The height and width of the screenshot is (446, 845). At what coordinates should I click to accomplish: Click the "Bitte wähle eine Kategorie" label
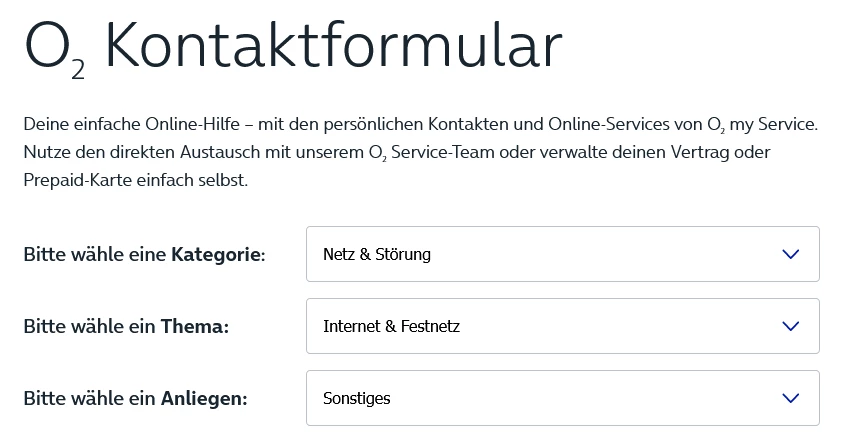pos(144,255)
